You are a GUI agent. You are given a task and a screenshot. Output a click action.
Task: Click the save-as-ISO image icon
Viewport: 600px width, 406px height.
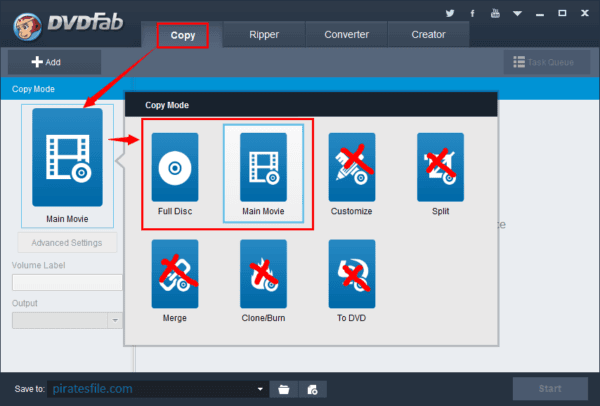click(x=313, y=389)
